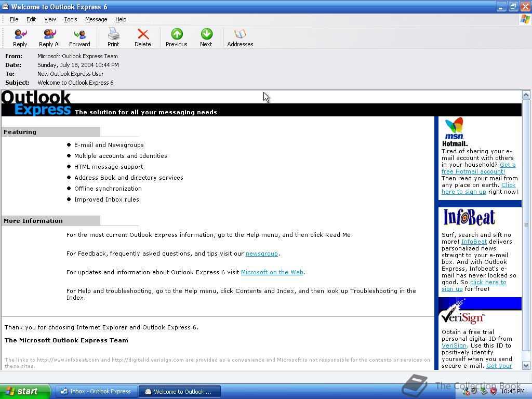Open the Edit menu
The height and width of the screenshot is (399, 532).
31,19
